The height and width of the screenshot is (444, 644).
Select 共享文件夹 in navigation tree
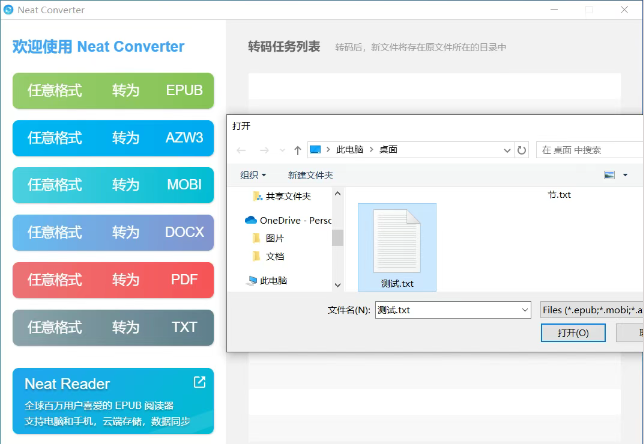[x=288, y=196]
